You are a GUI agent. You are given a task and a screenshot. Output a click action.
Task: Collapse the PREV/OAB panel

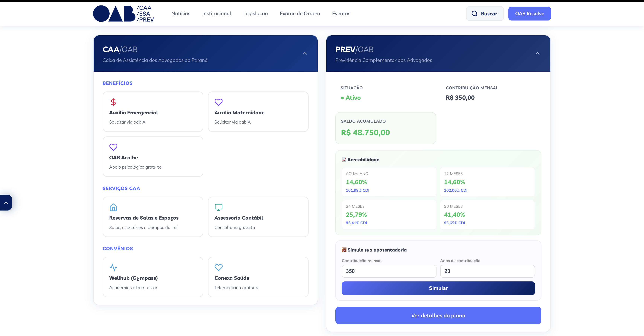click(x=537, y=53)
